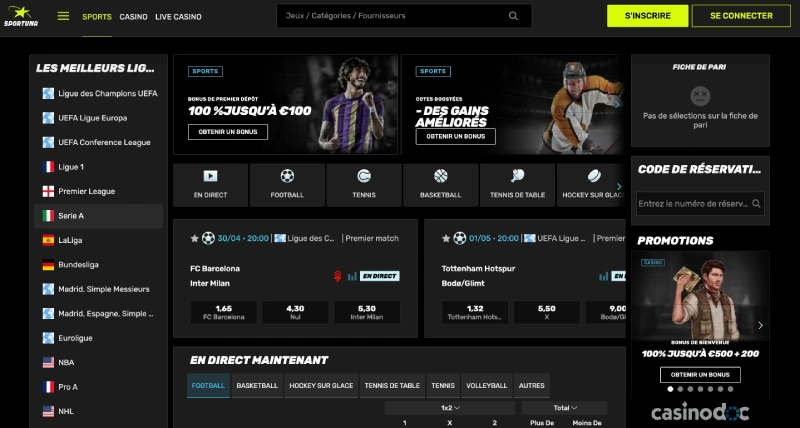800x428 pixels.
Task: Select the Tennis sport category tile
Action: pos(364,185)
